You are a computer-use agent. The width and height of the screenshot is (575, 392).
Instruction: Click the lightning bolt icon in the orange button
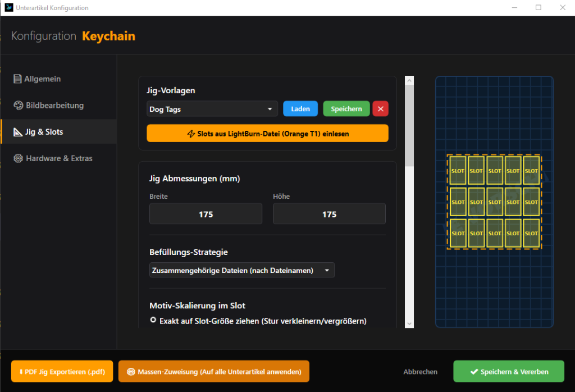tap(191, 134)
